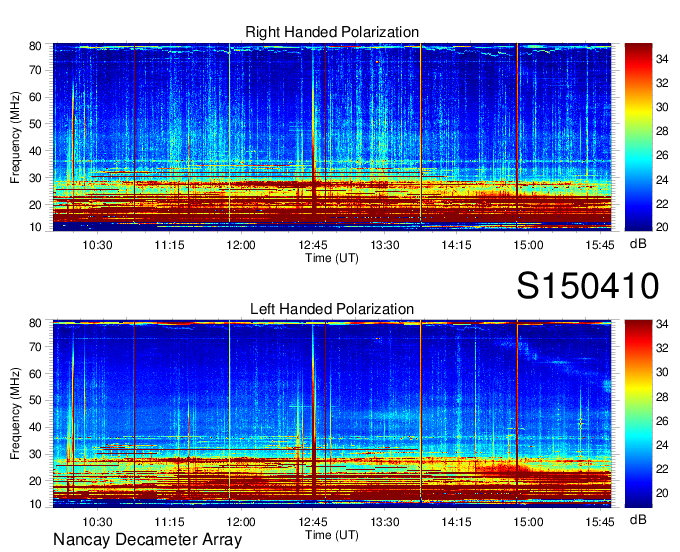The width and height of the screenshot is (680, 552).
Task: Click the '30' frequency tick of Right Handed plot
Action: point(35,177)
